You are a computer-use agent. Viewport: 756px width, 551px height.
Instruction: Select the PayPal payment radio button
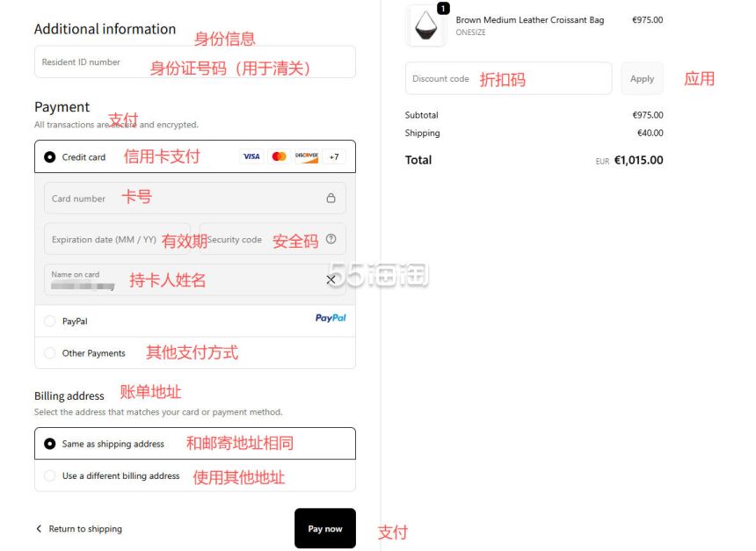49,321
